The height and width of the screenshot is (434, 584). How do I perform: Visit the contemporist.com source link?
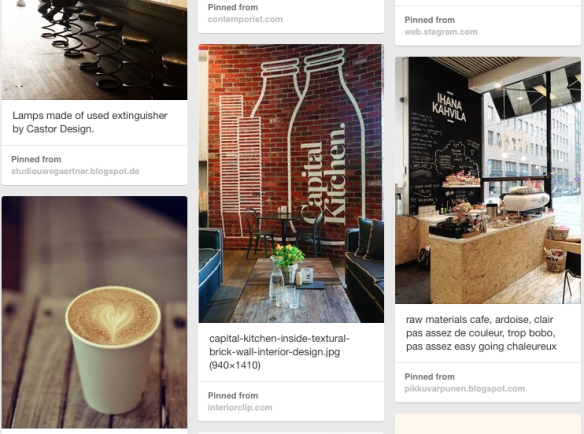coord(245,19)
